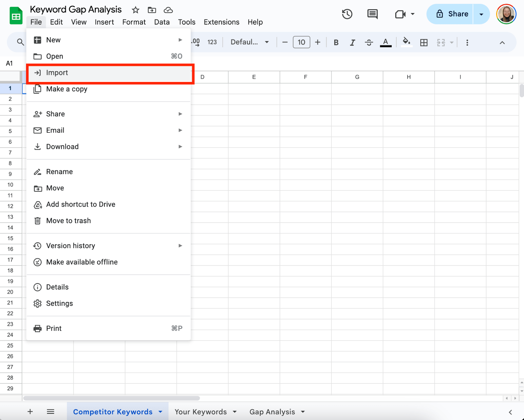Click the font size input field

pyautogui.click(x=301, y=42)
